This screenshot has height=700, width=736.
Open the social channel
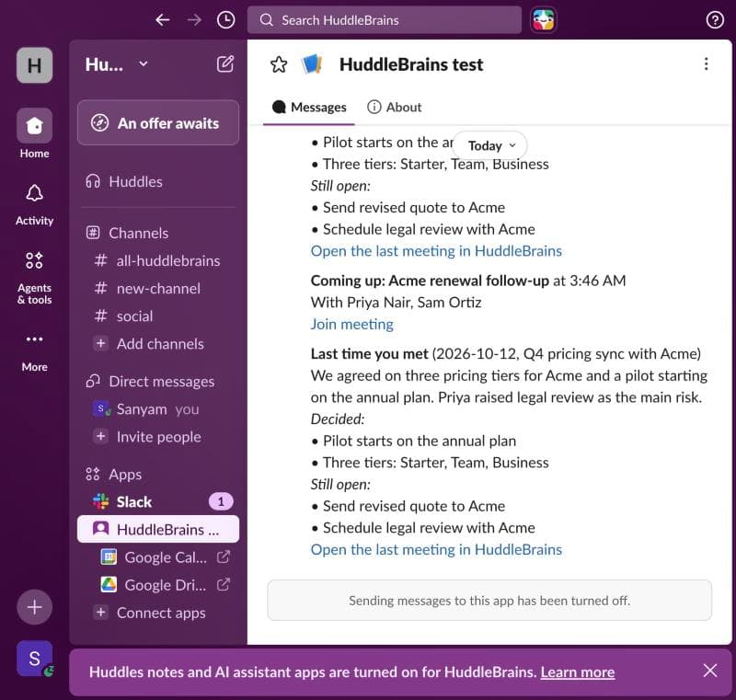[158, 316]
